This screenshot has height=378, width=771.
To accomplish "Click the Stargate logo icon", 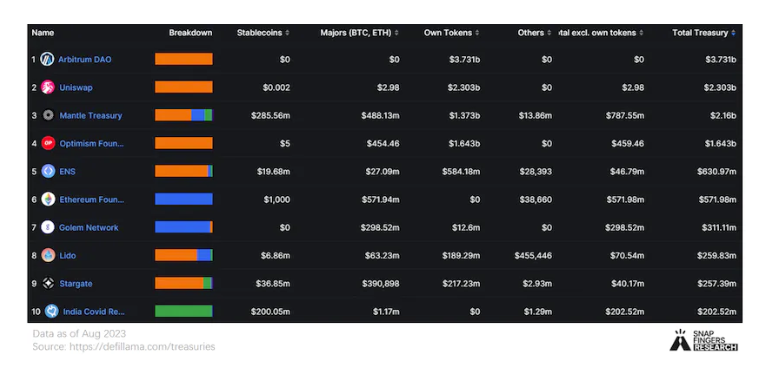I will point(48,284).
